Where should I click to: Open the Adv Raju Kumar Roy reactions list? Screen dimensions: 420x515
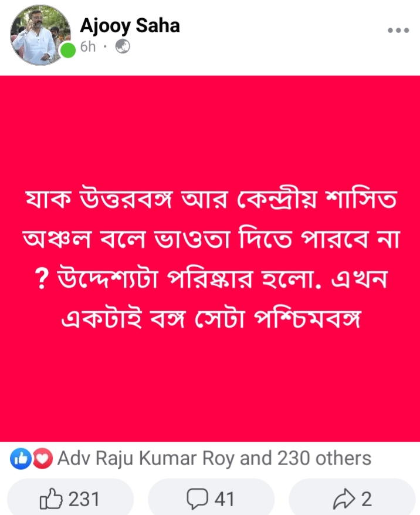pyautogui.click(x=214, y=458)
